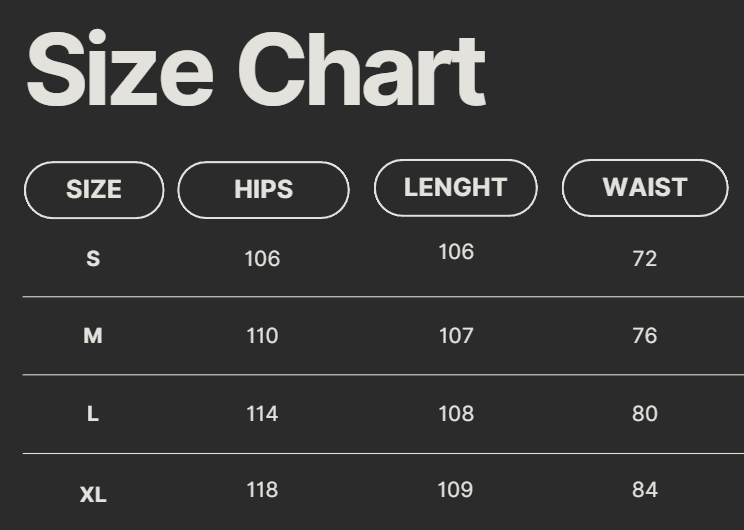Select hips value 118 for size XL
The image size is (744, 530).
tap(262, 490)
